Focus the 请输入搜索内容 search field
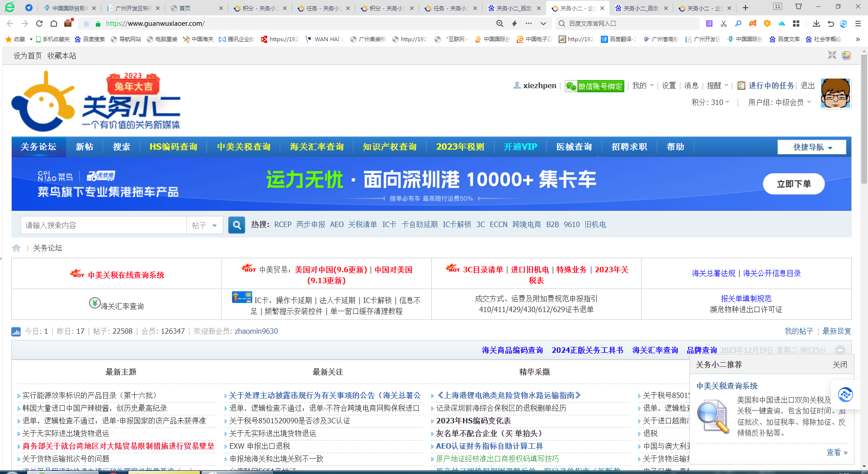 [103, 225]
